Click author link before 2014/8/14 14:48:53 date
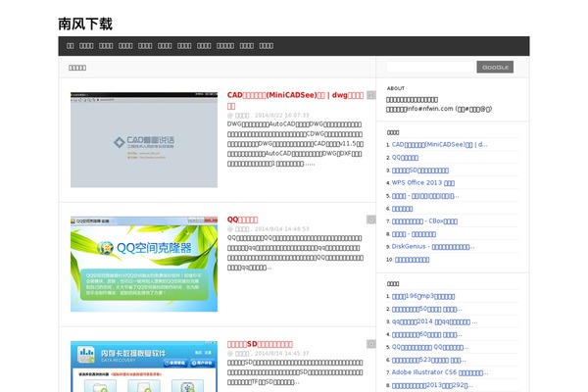The height and width of the screenshot is (392, 588). tap(242, 229)
